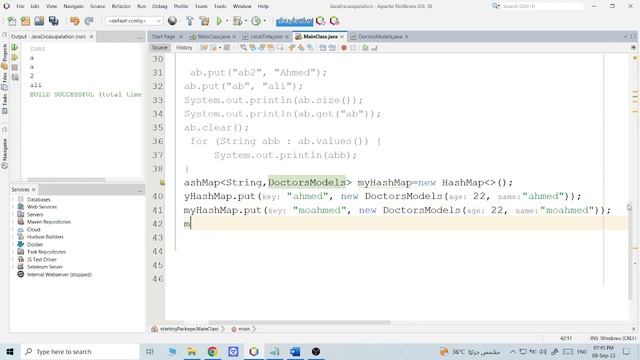640x360 pixels.
Task: Switch to the LocalTime.java tab
Action: (x=266, y=36)
